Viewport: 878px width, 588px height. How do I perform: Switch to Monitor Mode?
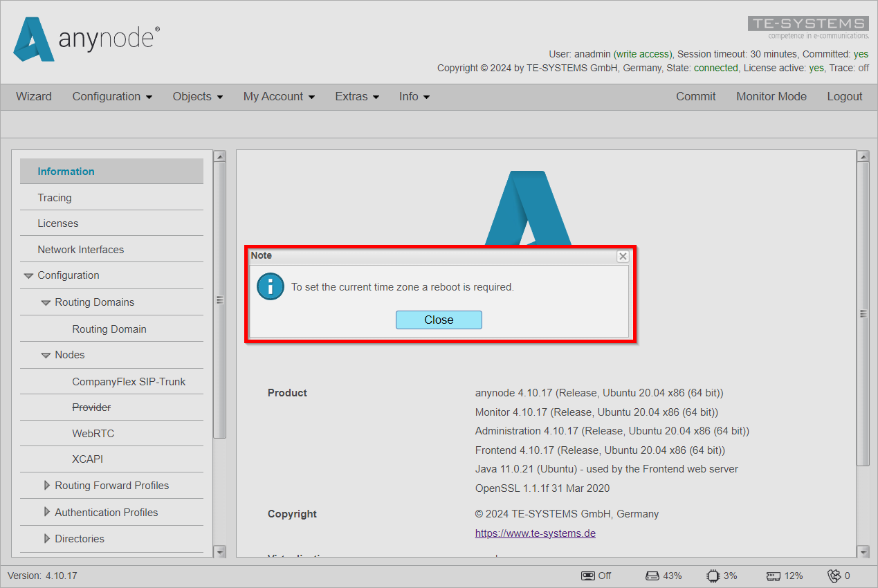pyautogui.click(x=771, y=96)
